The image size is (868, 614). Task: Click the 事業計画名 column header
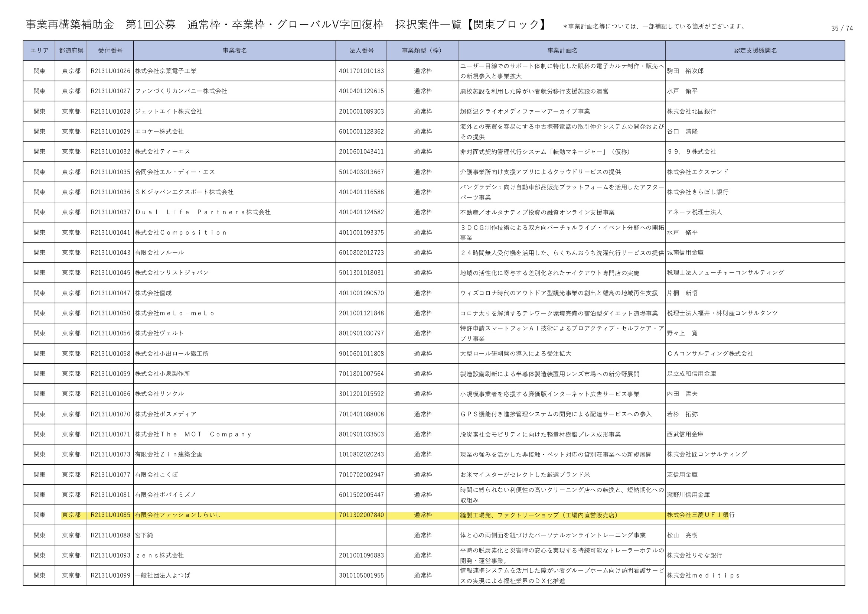tap(562, 51)
